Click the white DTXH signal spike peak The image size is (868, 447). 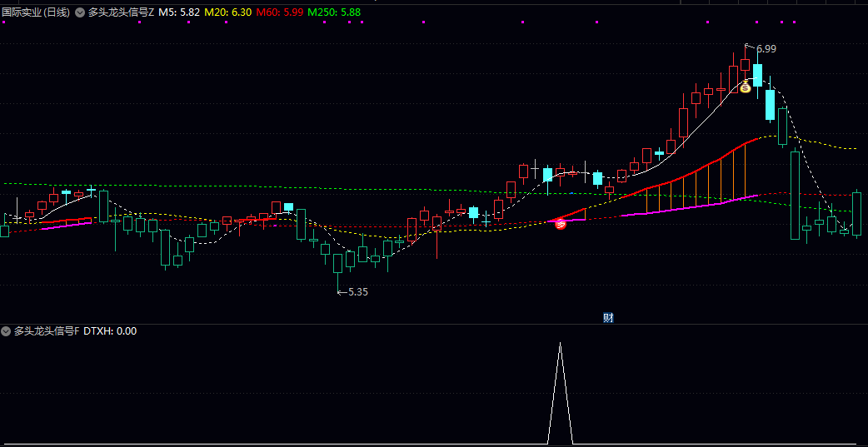coord(560,343)
